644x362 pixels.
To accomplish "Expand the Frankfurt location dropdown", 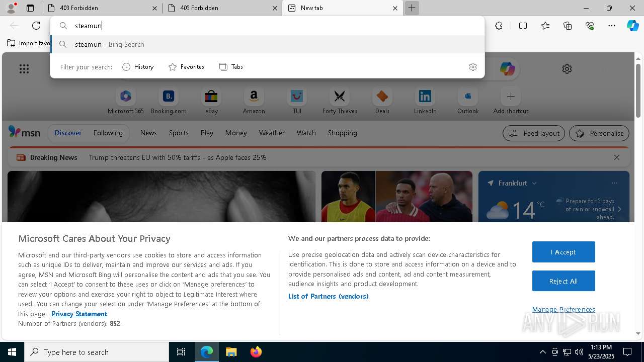I will (534, 184).
